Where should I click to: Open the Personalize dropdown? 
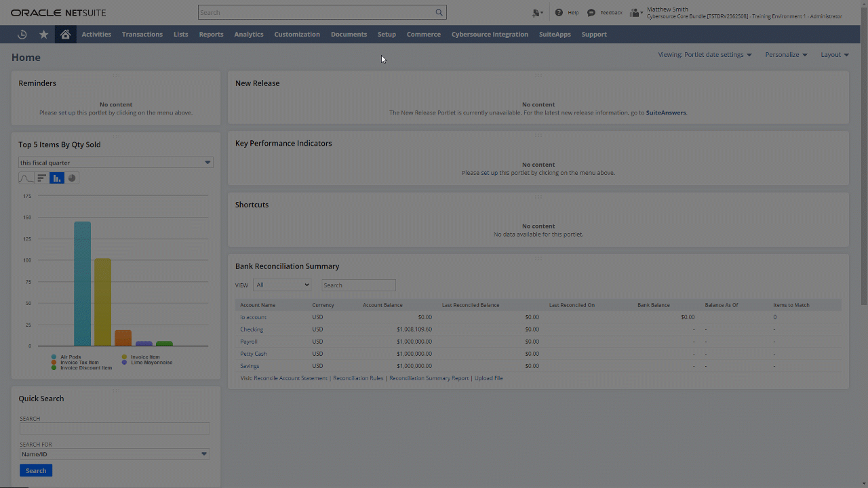pos(785,55)
